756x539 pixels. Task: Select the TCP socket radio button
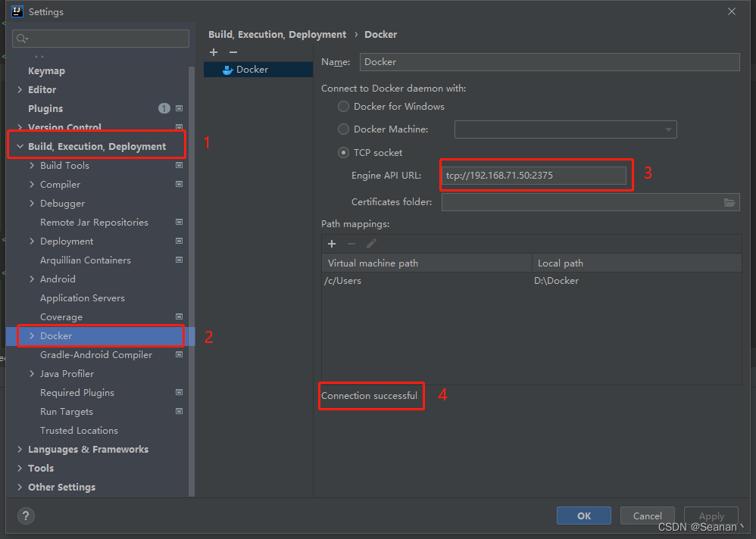[343, 153]
